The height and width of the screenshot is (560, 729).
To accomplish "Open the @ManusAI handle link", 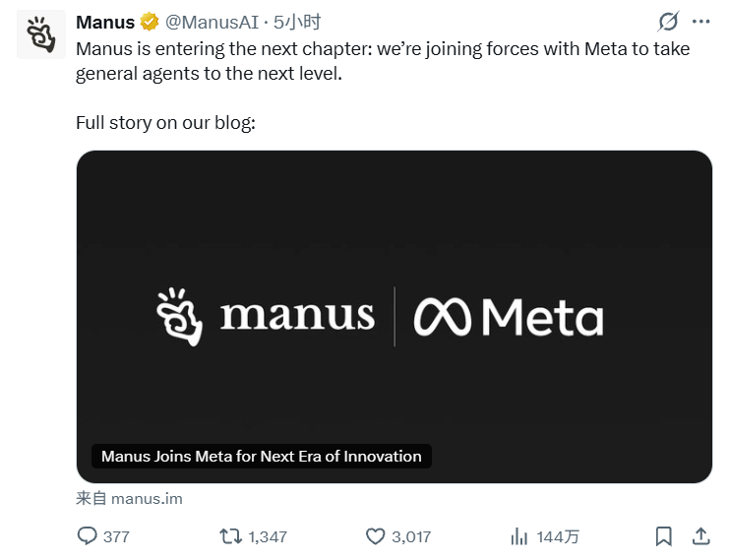I will pyautogui.click(x=213, y=22).
